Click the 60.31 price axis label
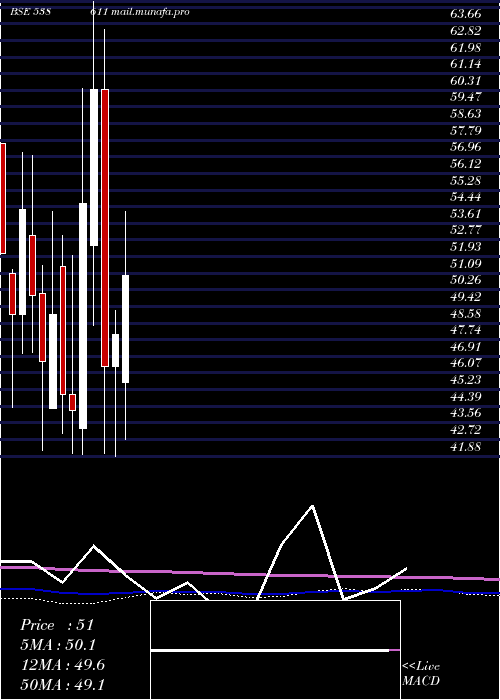Viewport: 500px width, 700px height. [466, 81]
